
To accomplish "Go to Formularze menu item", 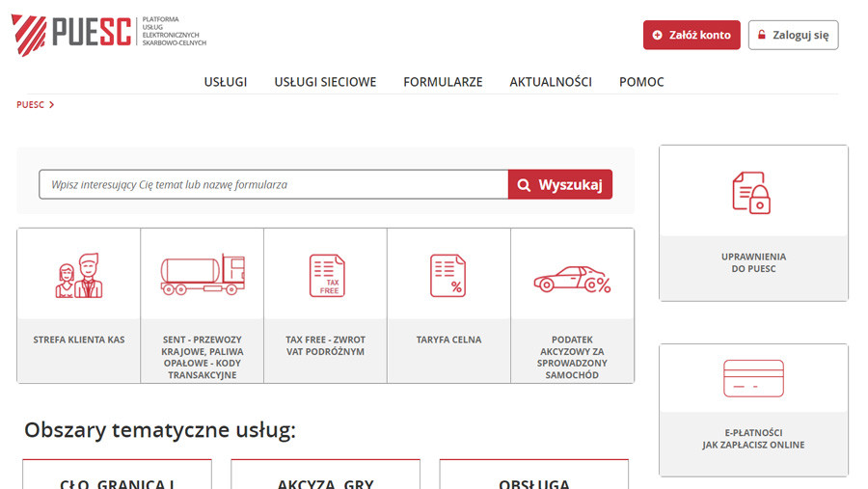I will point(443,82).
